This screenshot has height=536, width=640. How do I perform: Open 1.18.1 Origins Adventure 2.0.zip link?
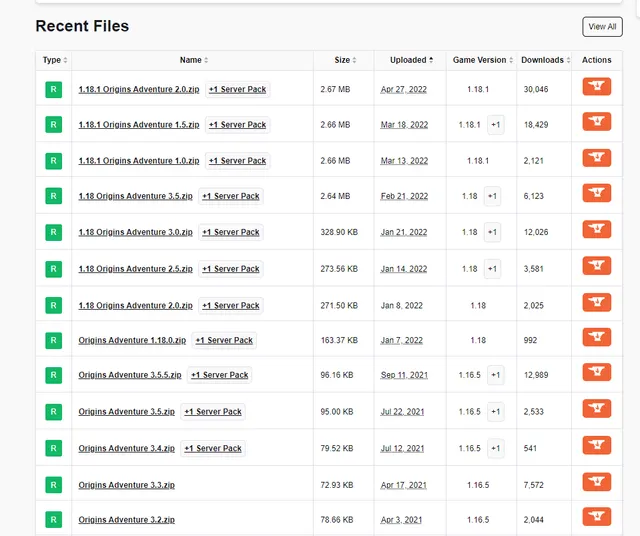point(139,89)
